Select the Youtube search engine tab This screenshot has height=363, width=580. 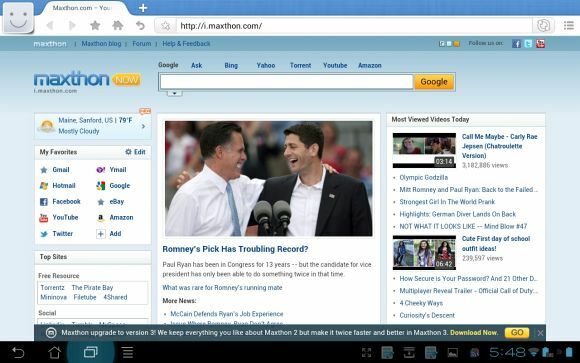click(x=335, y=65)
